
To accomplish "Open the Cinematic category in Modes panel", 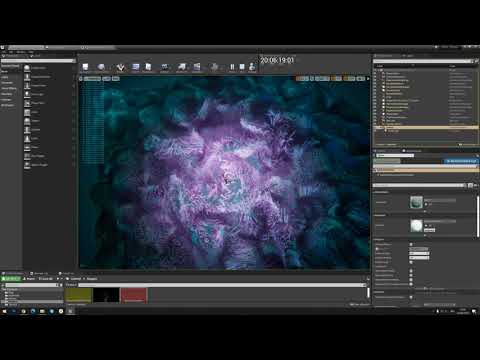I will 11,83.
